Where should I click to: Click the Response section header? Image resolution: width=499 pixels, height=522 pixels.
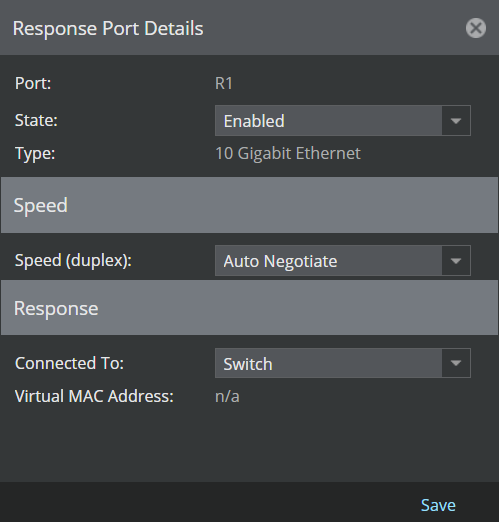pos(249,308)
